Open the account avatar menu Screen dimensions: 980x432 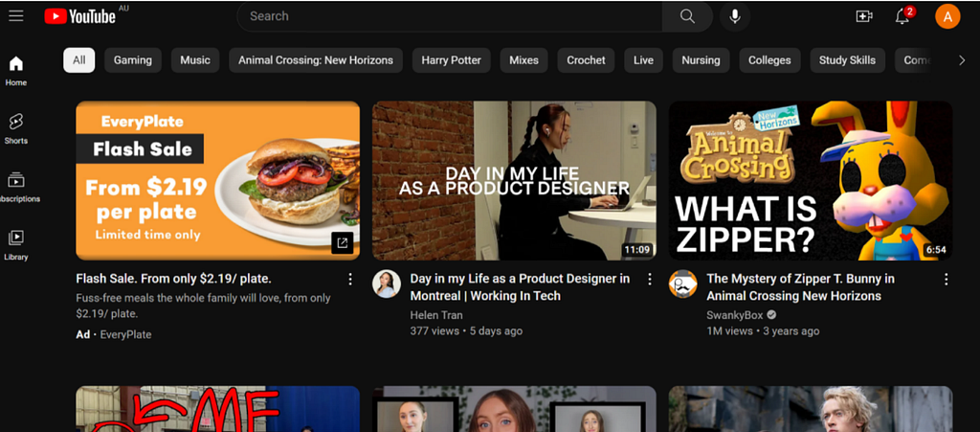[x=947, y=16]
